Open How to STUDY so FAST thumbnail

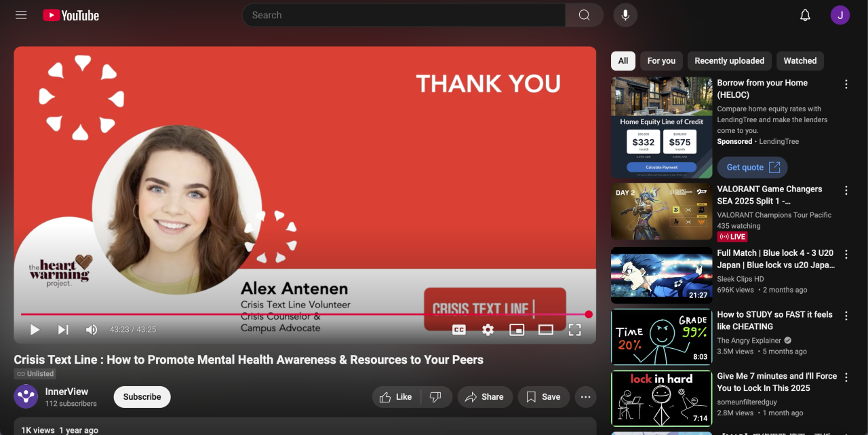tap(662, 337)
